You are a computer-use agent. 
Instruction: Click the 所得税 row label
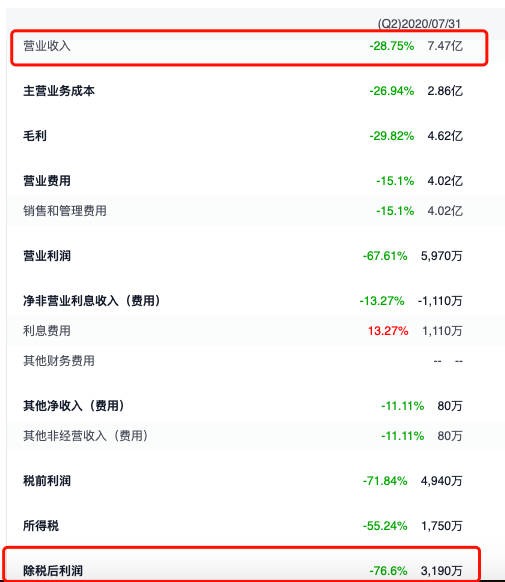41,526
